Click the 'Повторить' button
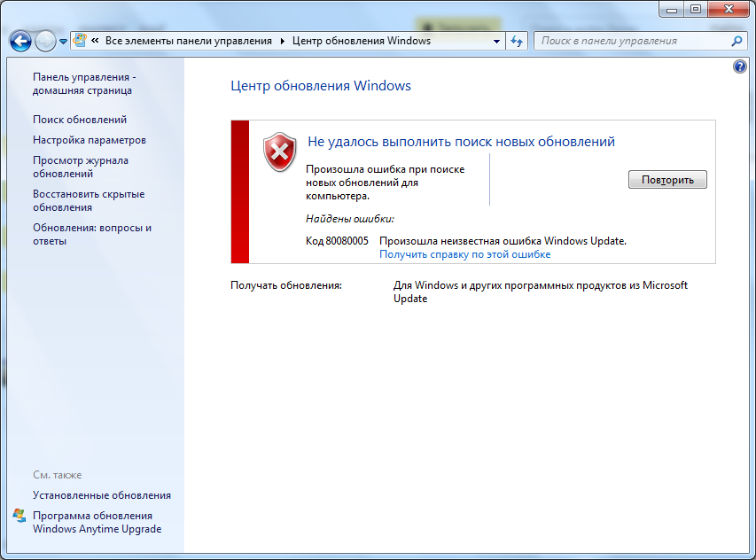Screen dimensions: 756x560 (667, 180)
